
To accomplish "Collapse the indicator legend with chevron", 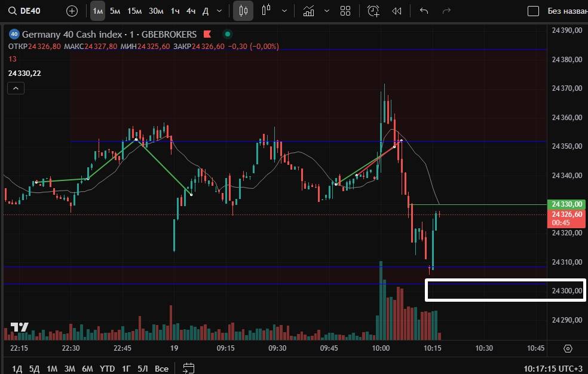I will click(16, 88).
